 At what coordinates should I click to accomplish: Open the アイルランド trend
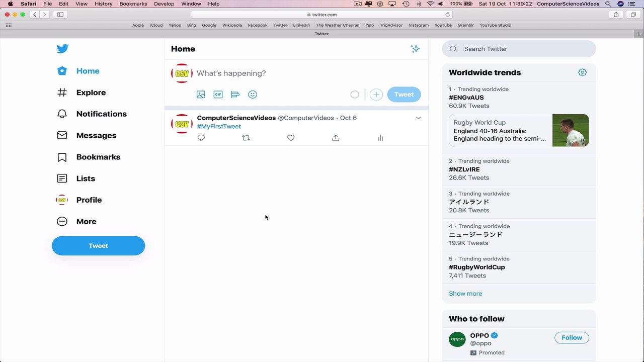(x=469, y=202)
